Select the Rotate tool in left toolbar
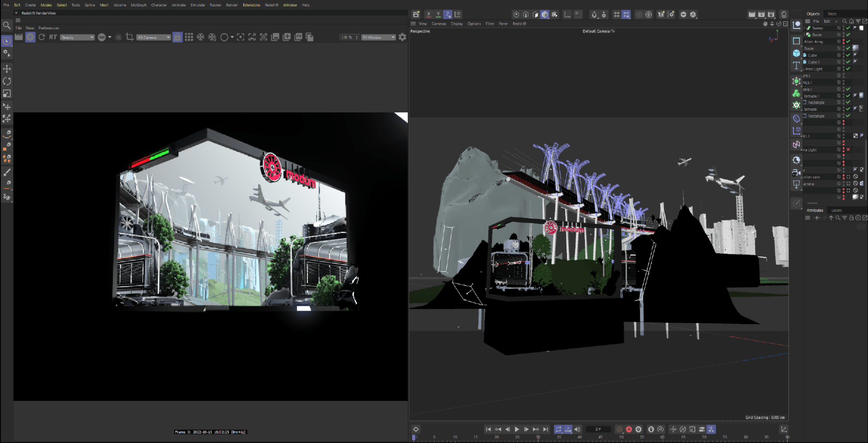The height and width of the screenshot is (443, 868). pos(7,81)
